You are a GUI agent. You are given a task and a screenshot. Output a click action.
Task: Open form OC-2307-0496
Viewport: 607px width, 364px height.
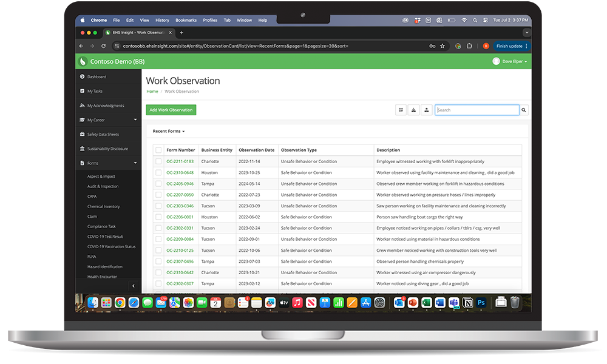[x=180, y=261]
